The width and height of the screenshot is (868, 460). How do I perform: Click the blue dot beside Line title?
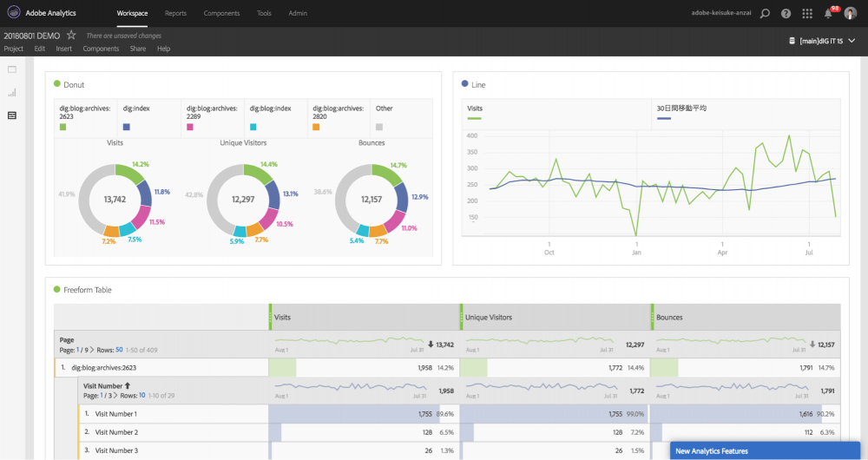click(x=465, y=83)
